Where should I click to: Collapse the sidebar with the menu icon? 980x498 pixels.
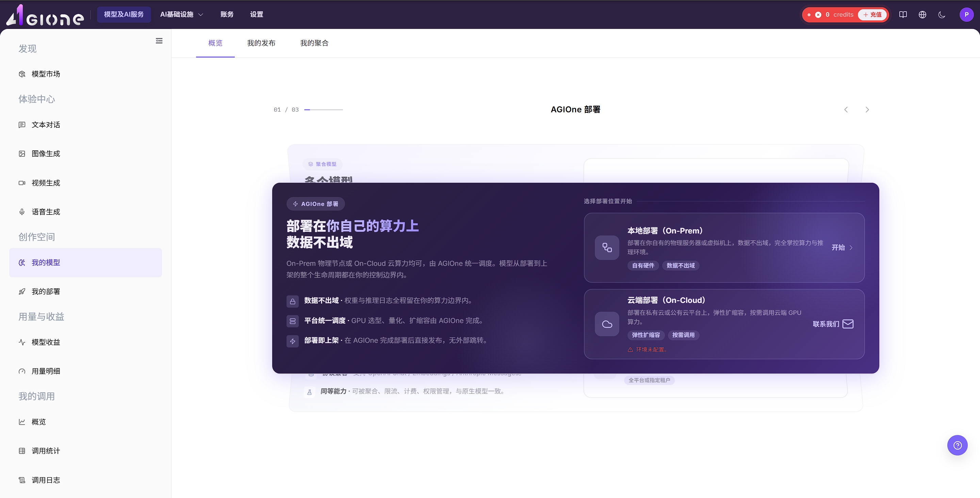point(159,41)
